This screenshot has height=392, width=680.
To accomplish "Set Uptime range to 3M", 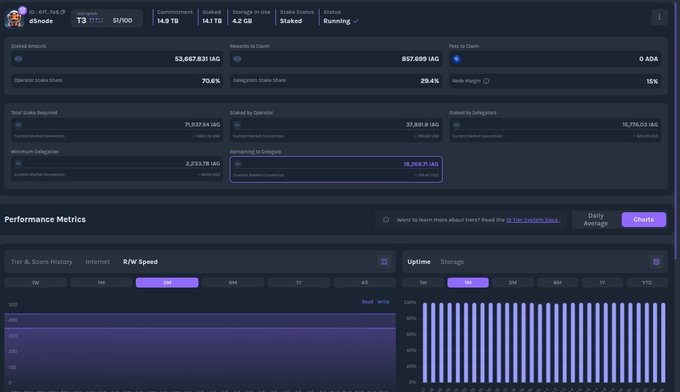I will pos(513,283).
